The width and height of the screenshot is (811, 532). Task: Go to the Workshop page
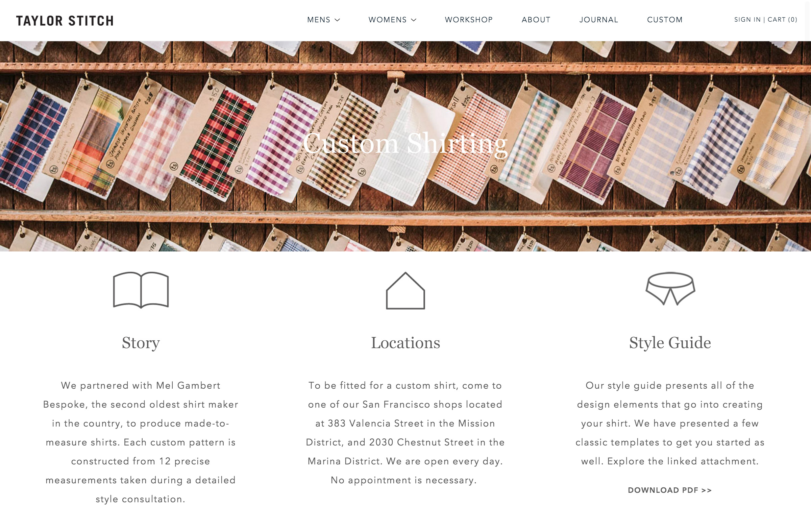469,20
